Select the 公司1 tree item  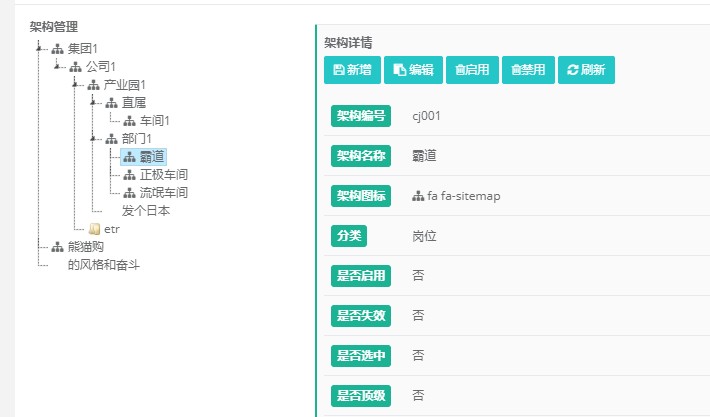(x=101, y=67)
